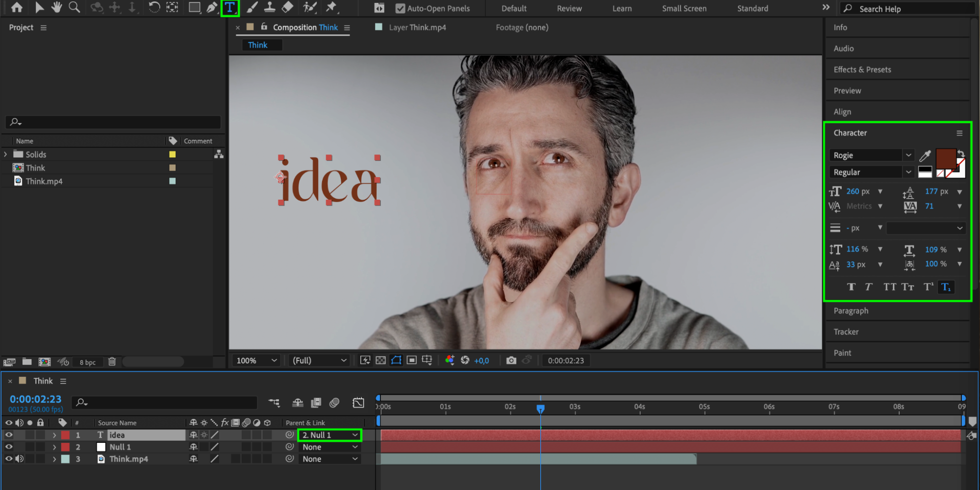Select the Zoom magnifier tool
Viewport: 980px width, 490px height.
(x=75, y=7)
